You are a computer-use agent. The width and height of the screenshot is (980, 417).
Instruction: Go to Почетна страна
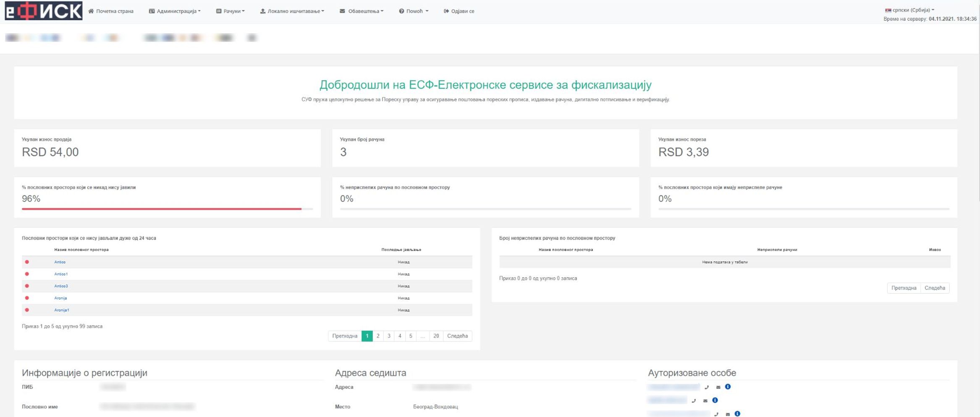(111, 11)
